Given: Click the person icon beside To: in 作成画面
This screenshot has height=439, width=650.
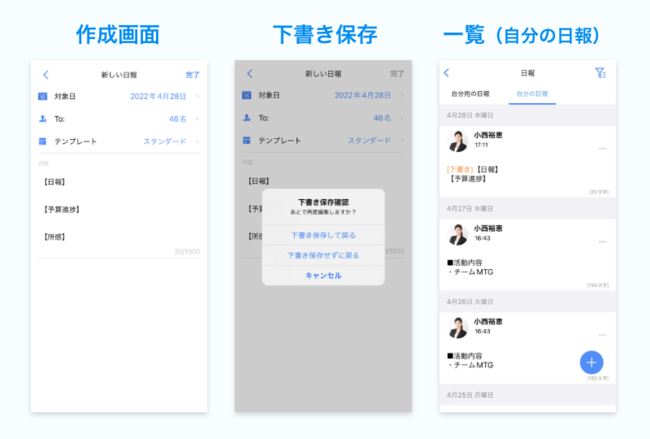Looking at the screenshot, I should tap(43, 118).
